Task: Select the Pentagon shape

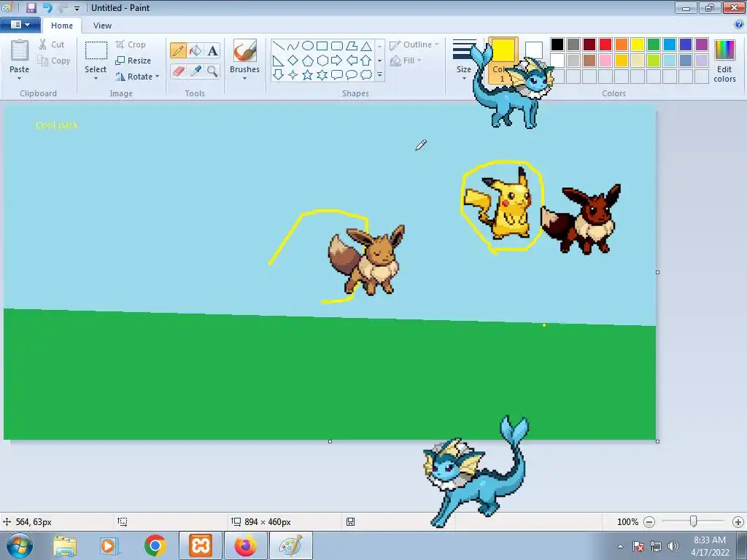Action: pos(308,61)
